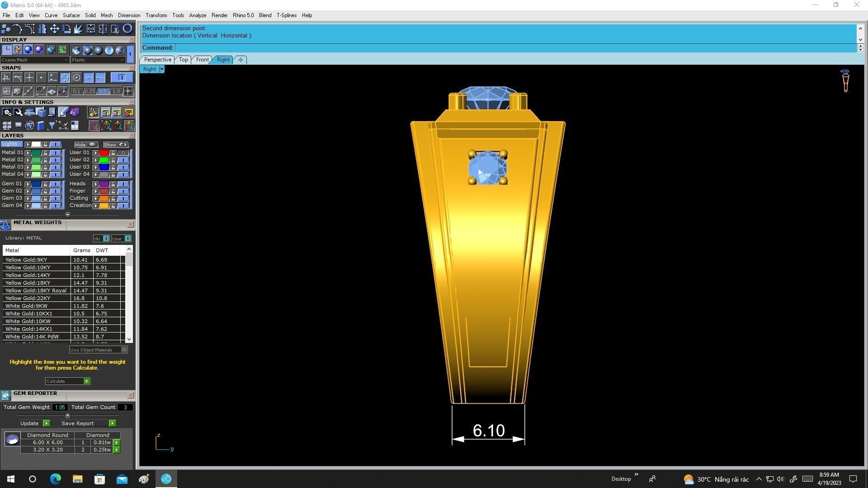This screenshot has width=868, height=488.
Task: Toggle the center snap icon
Action: tap(76, 78)
